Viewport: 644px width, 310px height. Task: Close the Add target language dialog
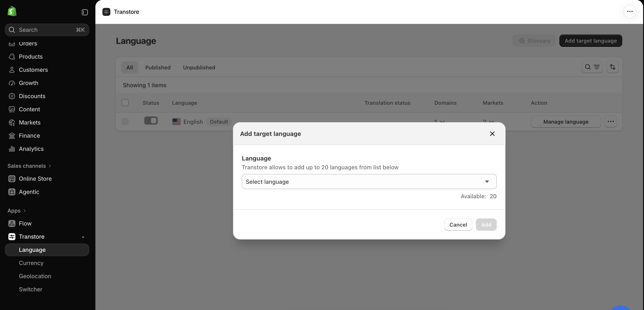pos(492,134)
